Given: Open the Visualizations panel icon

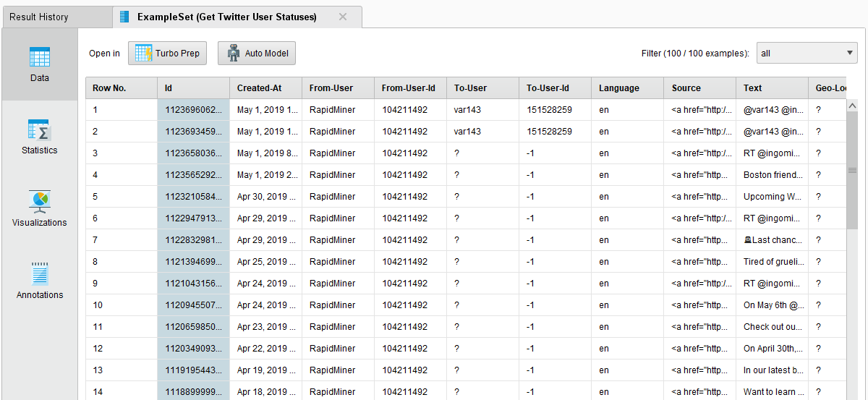Looking at the screenshot, I should (40, 201).
